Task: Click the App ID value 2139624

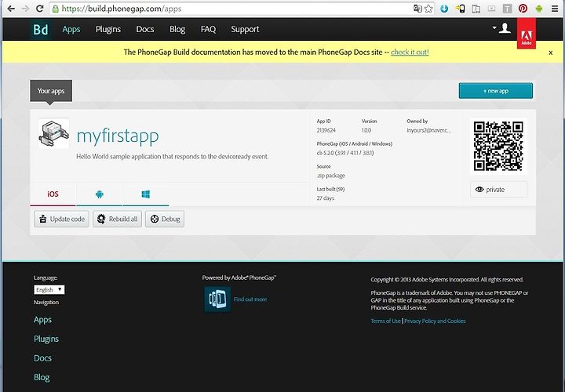Action: pos(326,130)
